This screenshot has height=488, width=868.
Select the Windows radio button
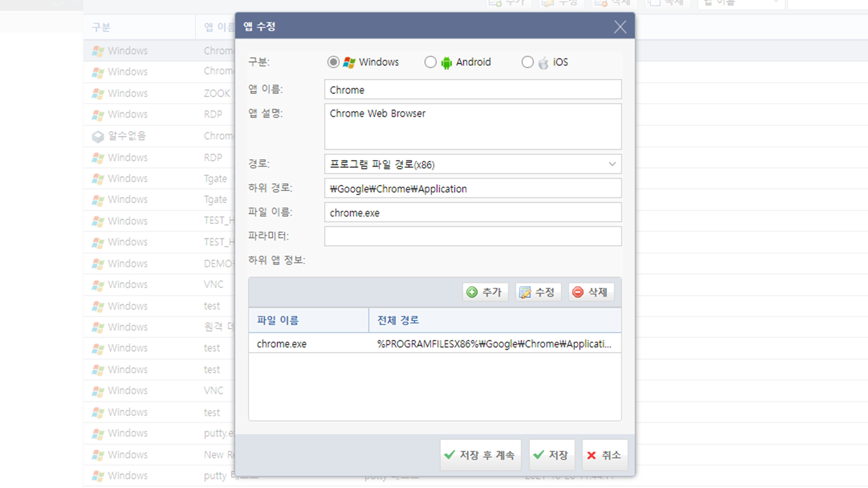[333, 62]
